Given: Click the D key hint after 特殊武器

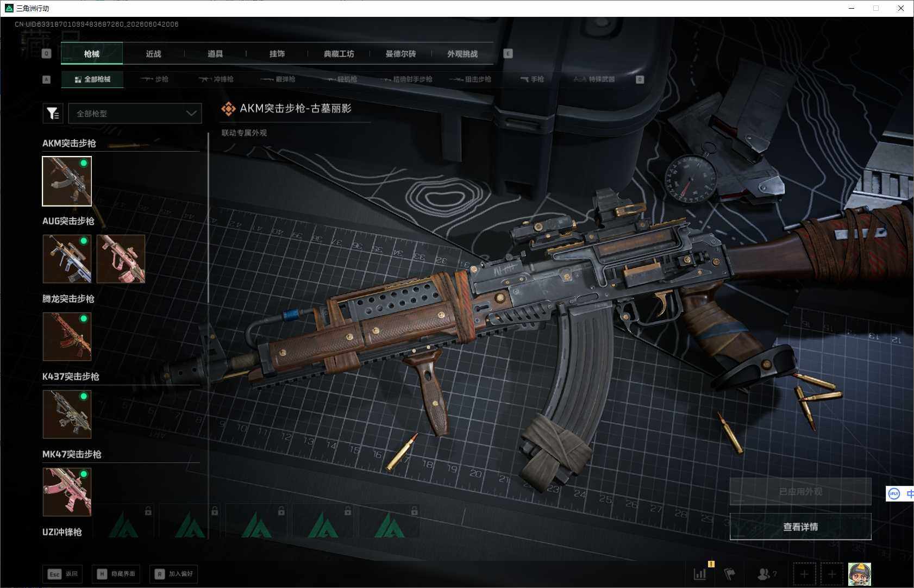Looking at the screenshot, I should (640, 79).
